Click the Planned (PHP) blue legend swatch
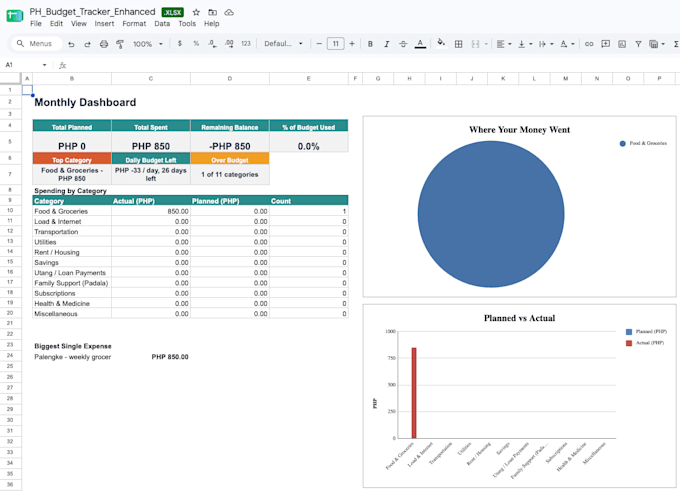The height and width of the screenshot is (491, 680). pyautogui.click(x=629, y=332)
